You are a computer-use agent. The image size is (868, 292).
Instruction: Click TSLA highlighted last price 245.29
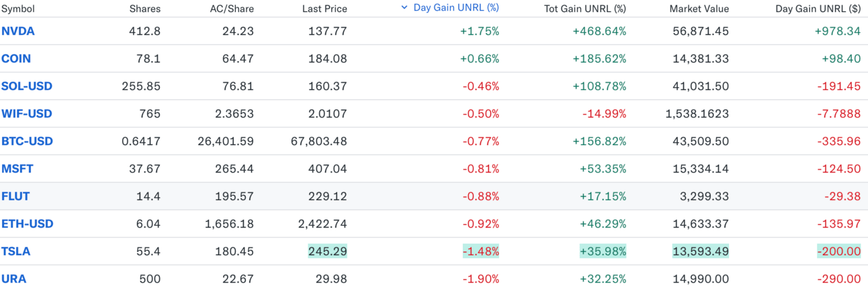click(x=328, y=251)
